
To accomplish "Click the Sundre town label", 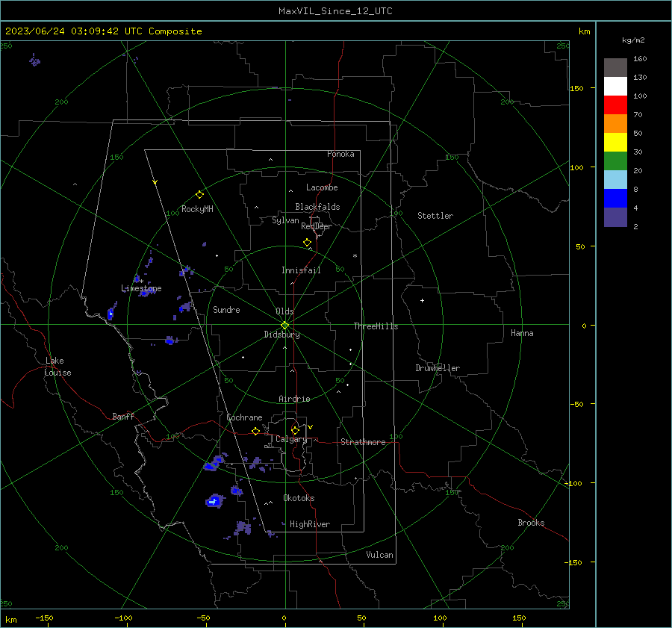I will (x=226, y=309).
